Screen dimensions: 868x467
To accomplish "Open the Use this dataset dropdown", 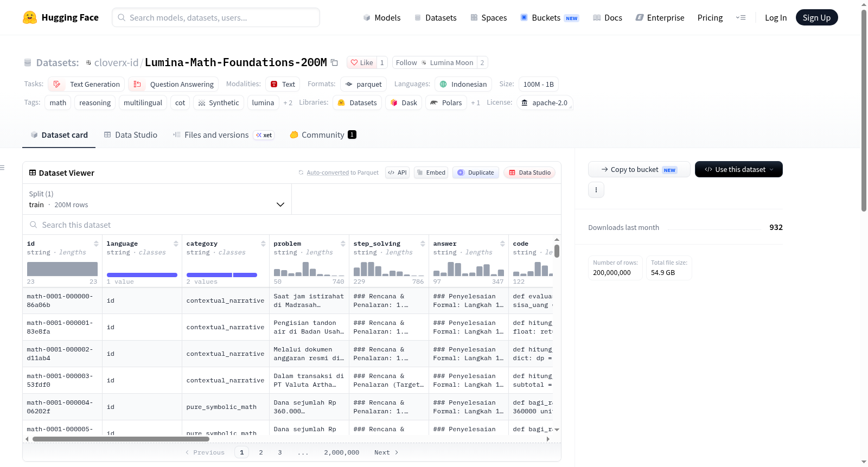I will point(739,169).
